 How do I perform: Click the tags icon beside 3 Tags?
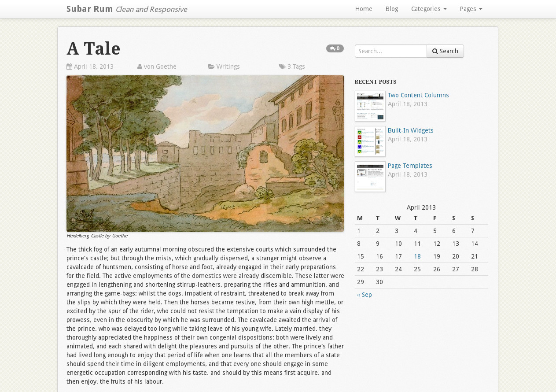point(282,67)
